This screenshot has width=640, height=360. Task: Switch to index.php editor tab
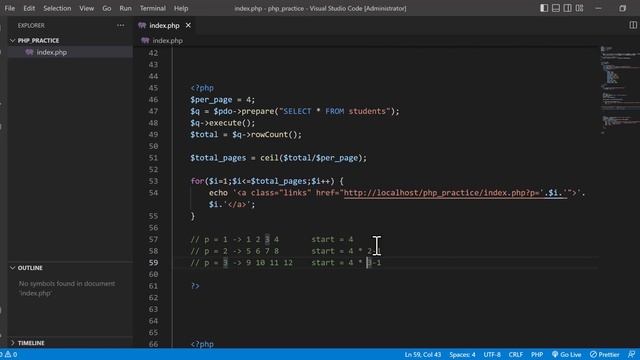164,25
